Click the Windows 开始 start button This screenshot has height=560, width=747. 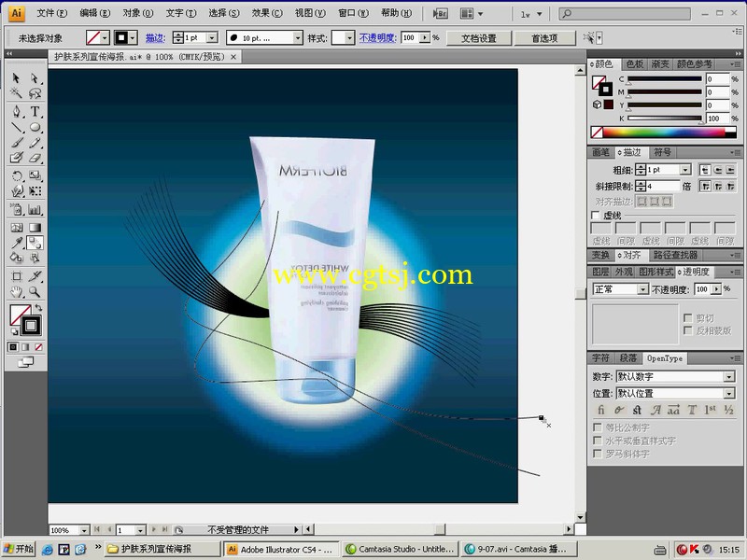(x=19, y=549)
